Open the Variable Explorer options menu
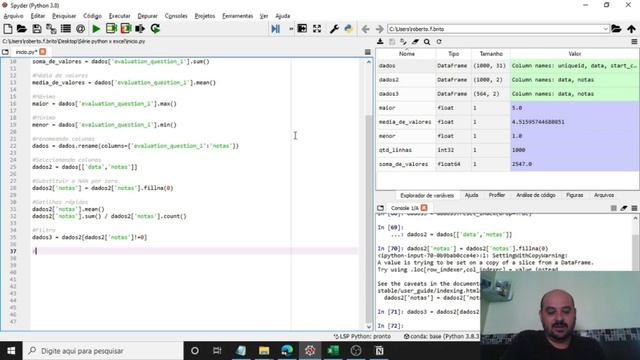 point(634,42)
